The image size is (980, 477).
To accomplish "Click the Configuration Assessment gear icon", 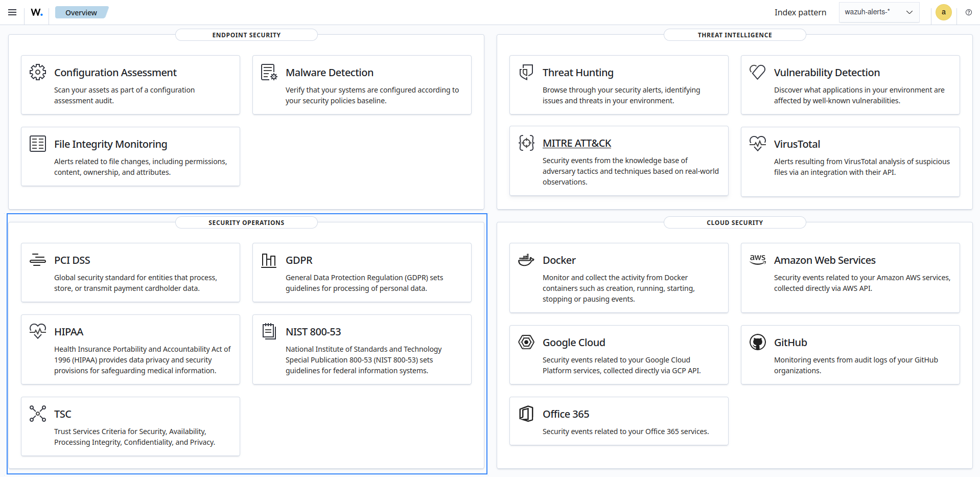I will click(x=38, y=72).
